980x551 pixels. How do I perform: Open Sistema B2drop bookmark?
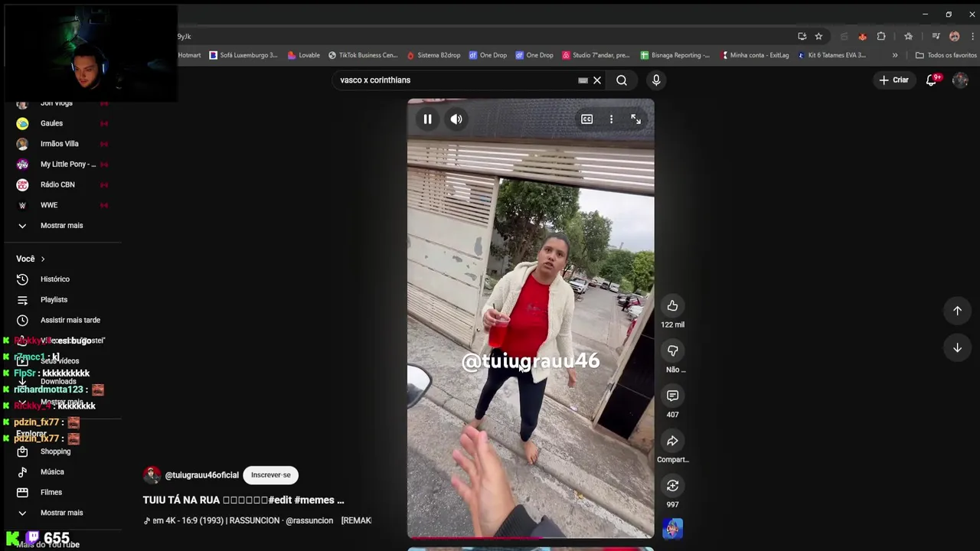tap(433, 55)
